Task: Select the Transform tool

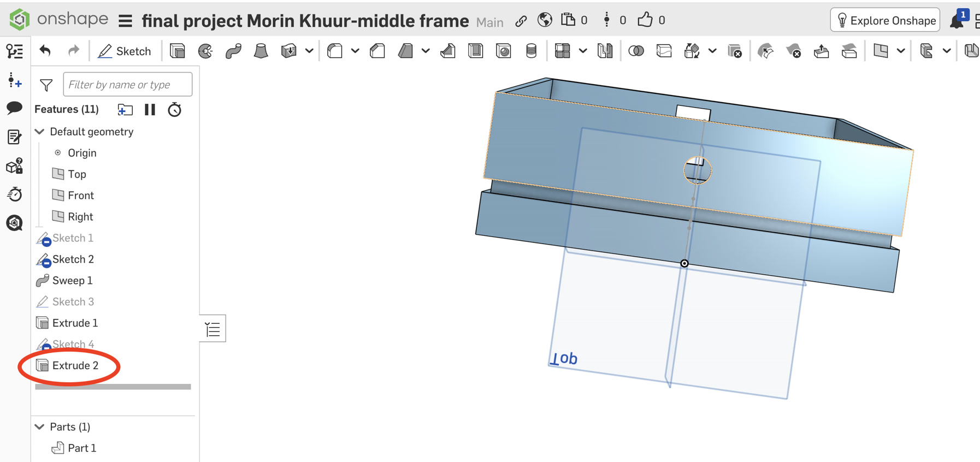Action: [x=692, y=51]
